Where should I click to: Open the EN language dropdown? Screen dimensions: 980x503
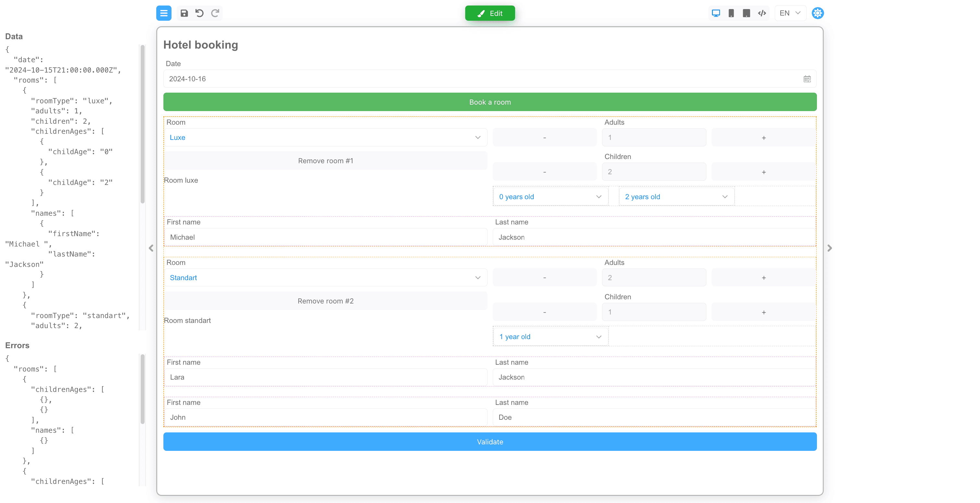790,13
